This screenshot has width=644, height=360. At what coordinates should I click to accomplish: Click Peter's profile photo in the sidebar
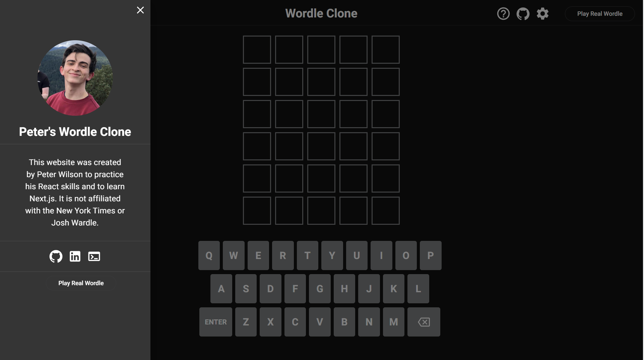75,78
